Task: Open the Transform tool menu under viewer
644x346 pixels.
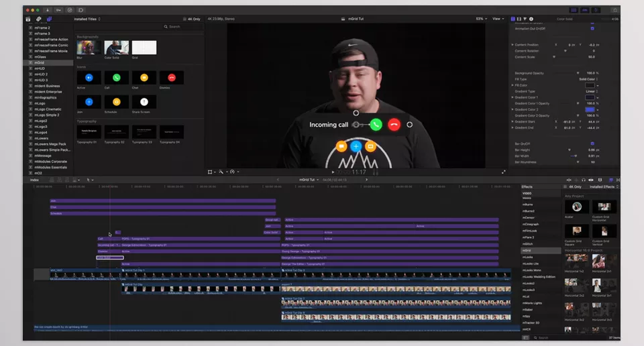Action: 211,172
